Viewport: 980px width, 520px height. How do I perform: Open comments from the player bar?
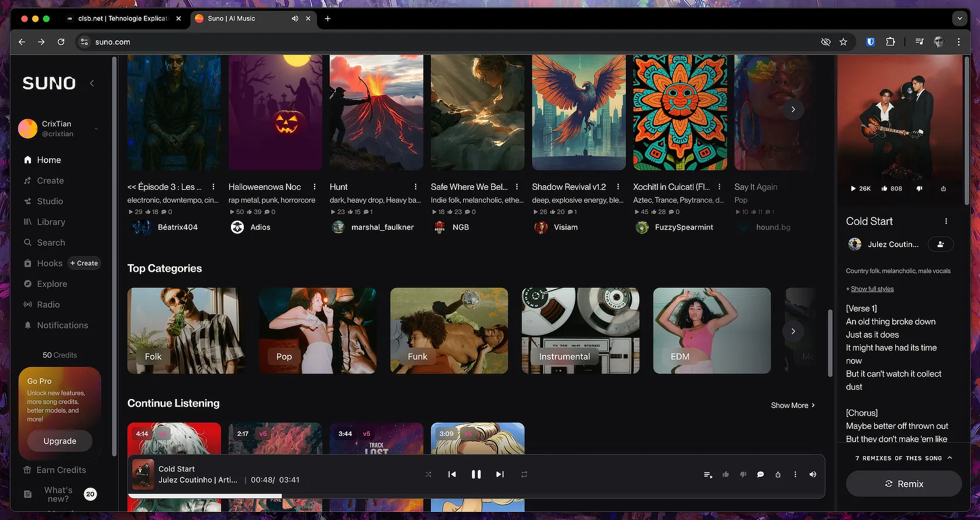[760, 474]
